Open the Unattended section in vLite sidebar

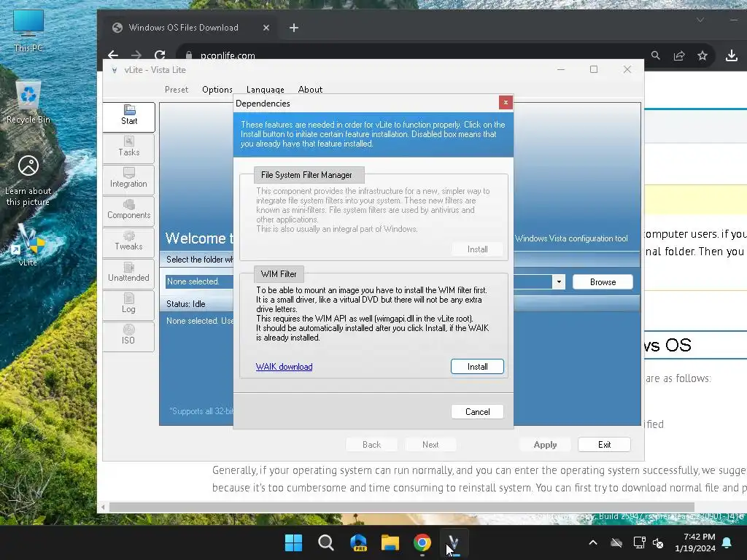[x=128, y=274]
